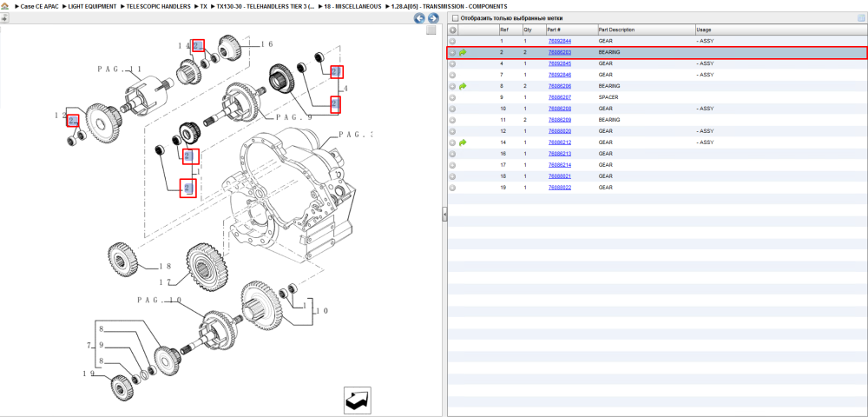Viewport: 868px width, 417px height.
Task: Open part number link for Ref 17 GEAR
Action: (560, 165)
